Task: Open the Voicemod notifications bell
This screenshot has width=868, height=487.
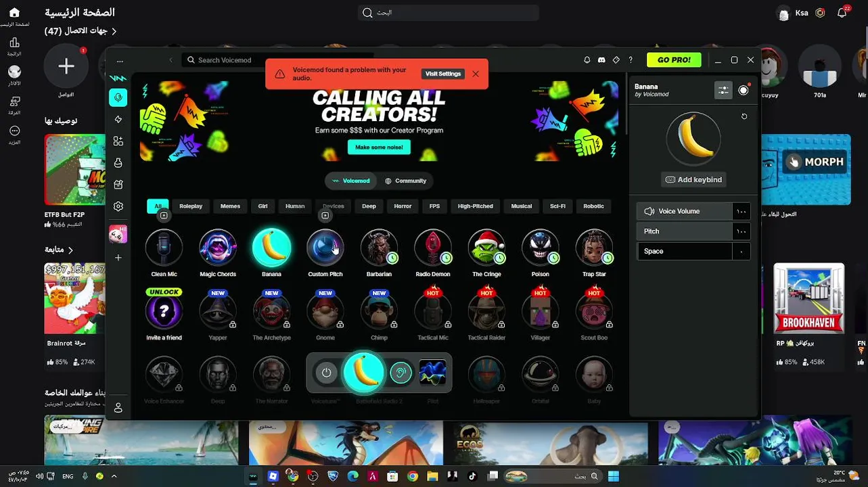Action: [x=587, y=60]
